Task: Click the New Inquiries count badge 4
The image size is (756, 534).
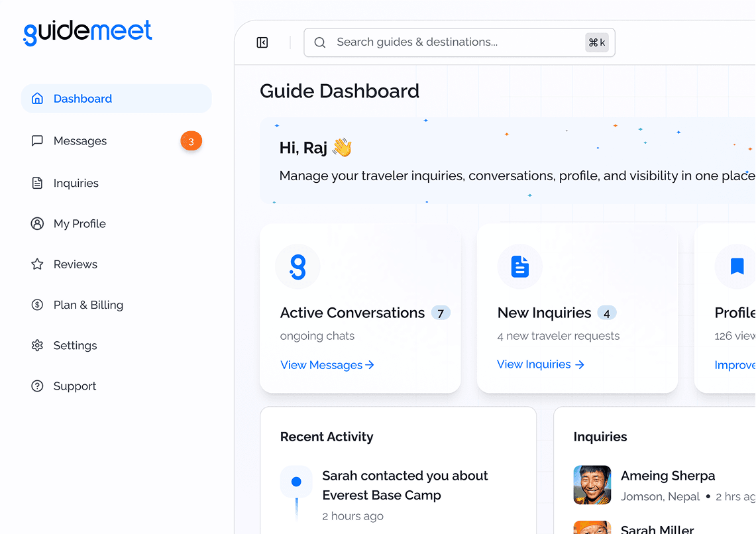Action: pos(606,313)
